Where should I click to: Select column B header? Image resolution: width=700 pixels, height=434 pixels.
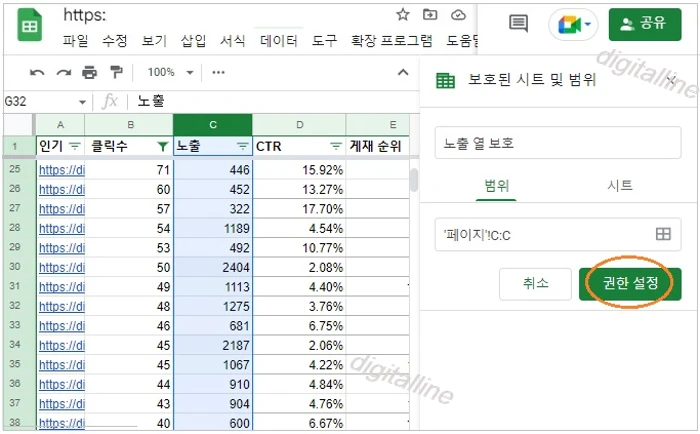click(x=130, y=125)
